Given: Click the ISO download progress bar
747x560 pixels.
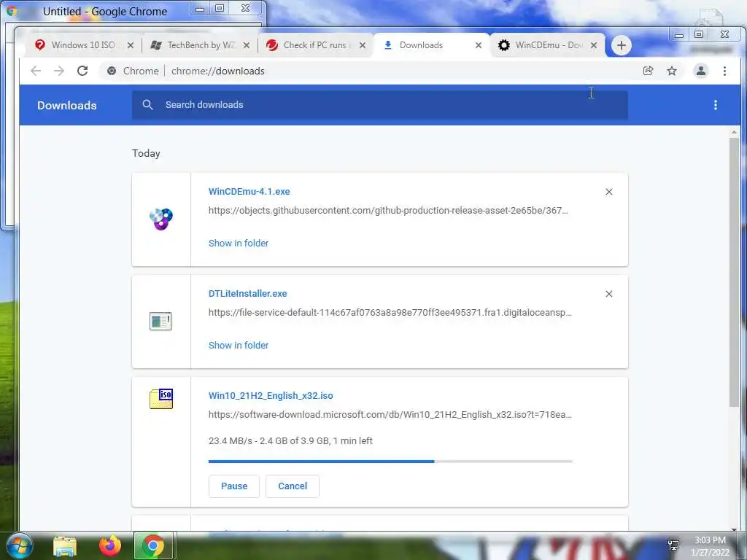Looking at the screenshot, I should tap(390, 462).
